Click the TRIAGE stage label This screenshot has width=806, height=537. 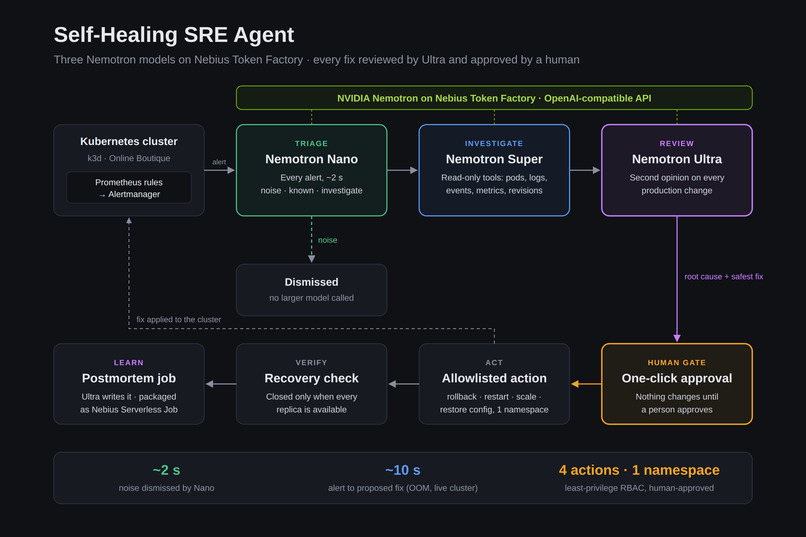tap(311, 143)
